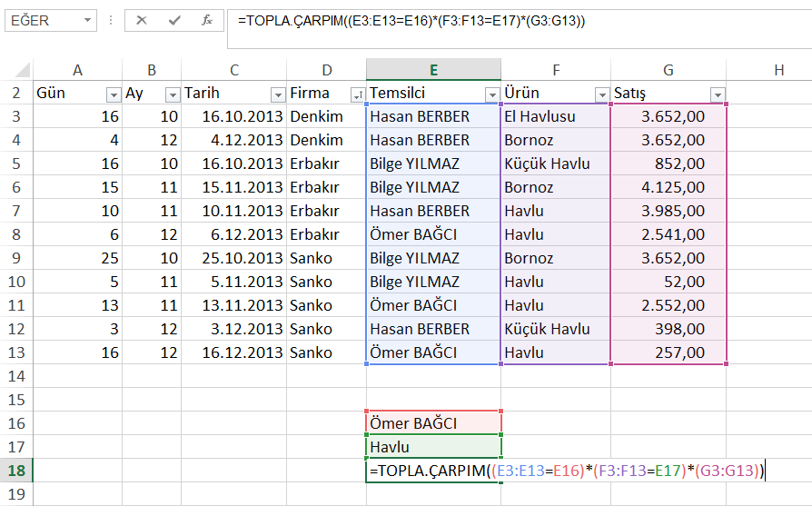Select column E header
Image resolution: width=812 pixels, height=506 pixels.
point(433,70)
